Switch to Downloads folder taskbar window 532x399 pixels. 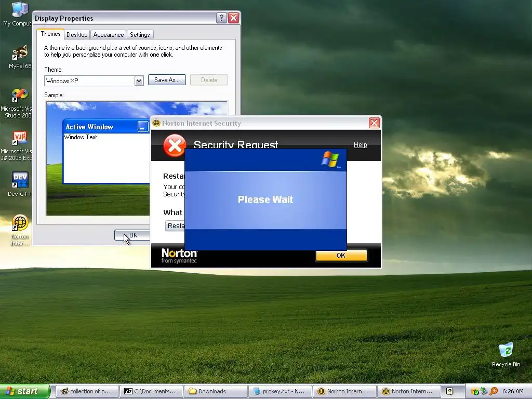216,391
